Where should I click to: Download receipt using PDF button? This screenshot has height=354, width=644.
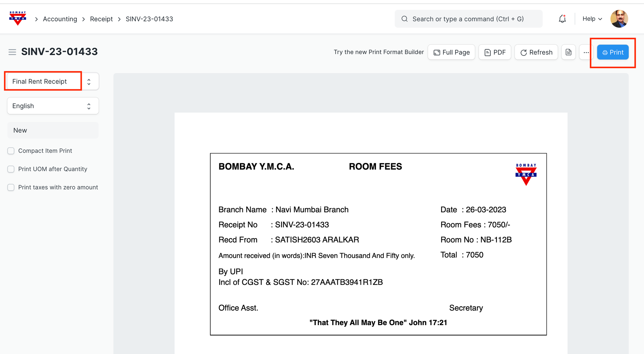click(494, 52)
